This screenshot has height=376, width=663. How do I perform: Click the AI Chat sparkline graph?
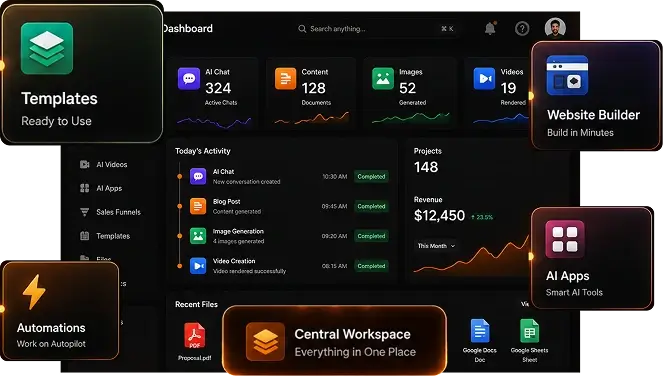tap(214, 122)
